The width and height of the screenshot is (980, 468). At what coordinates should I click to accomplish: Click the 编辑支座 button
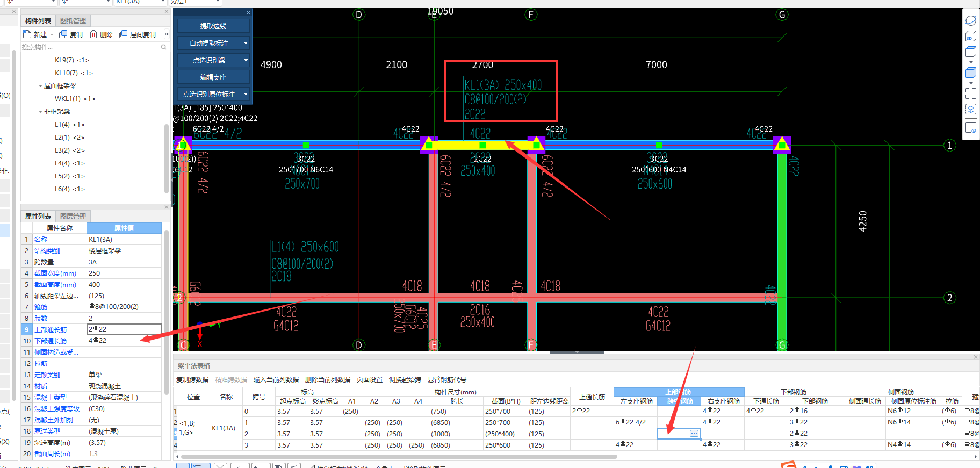[213, 77]
